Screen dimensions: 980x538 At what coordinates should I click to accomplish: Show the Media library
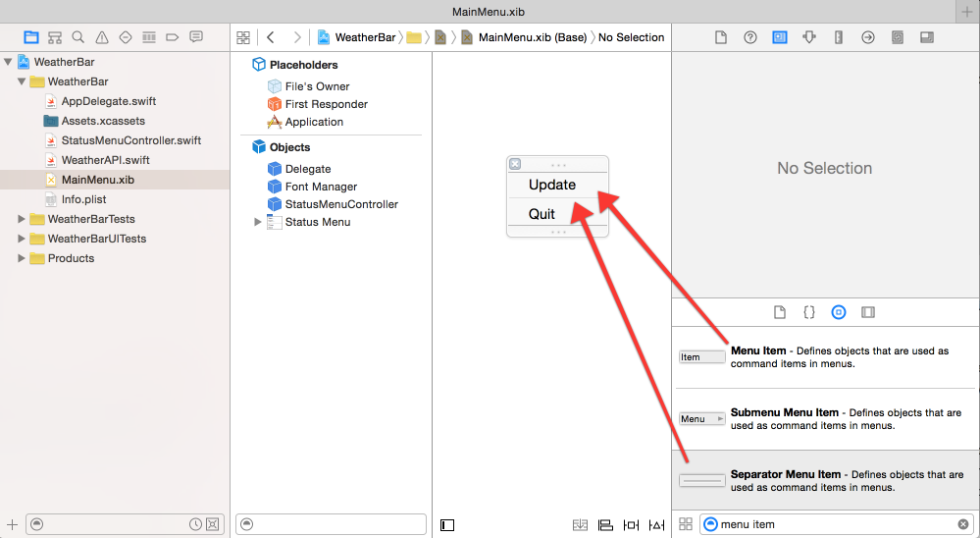868,312
